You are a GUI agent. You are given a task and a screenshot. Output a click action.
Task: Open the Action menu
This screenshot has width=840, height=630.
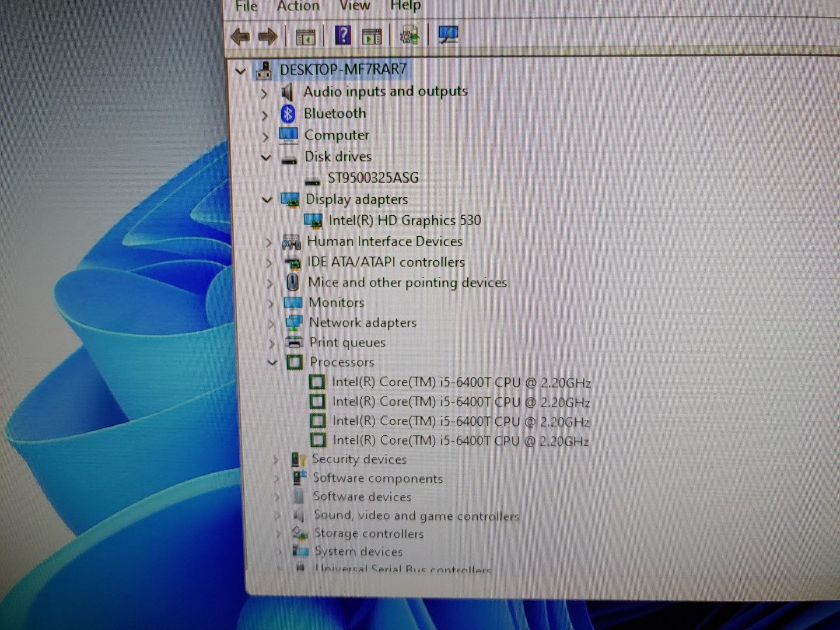pos(298,6)
